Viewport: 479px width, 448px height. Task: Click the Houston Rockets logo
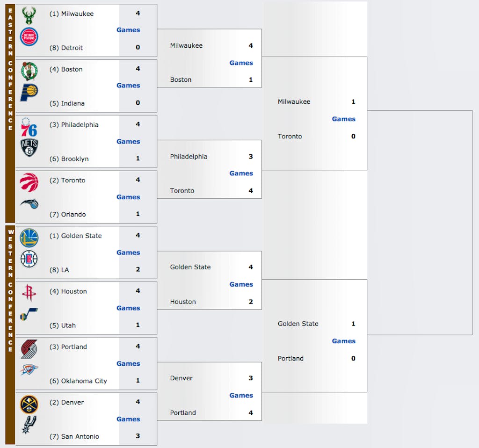click(29, 293)
